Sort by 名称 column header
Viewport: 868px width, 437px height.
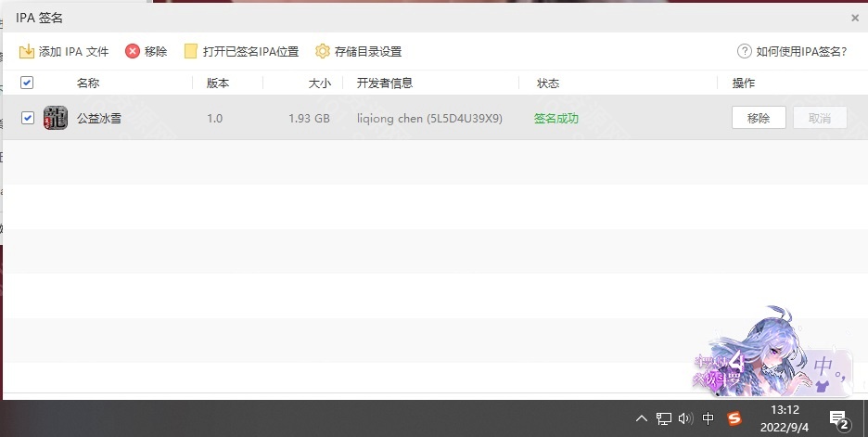88,83
